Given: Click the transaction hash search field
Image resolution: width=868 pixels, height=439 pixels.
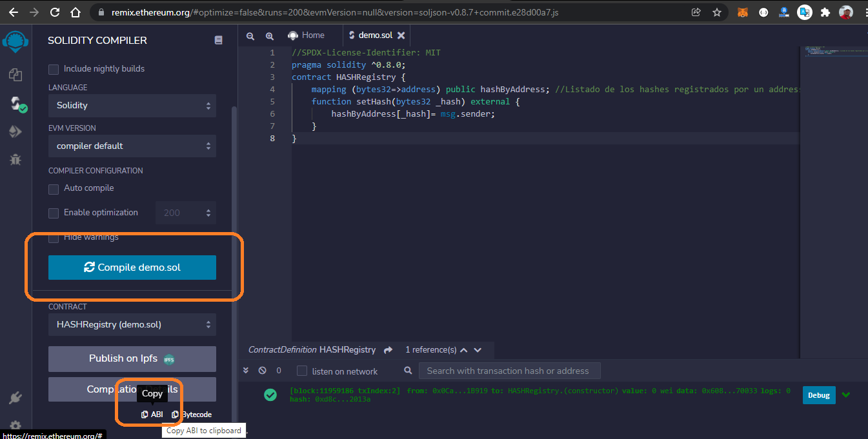Looking at the screenshot, I should (x=509, y=371).
